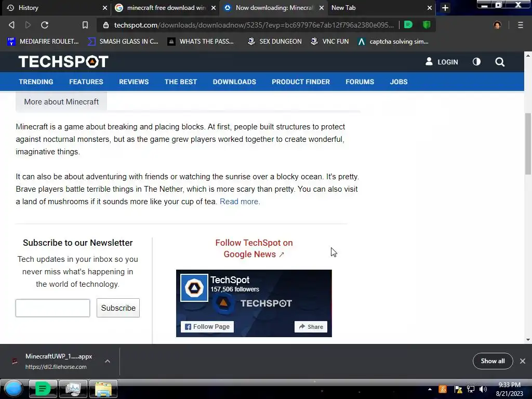Open the padlock site info icon
Image resolution: width=532 pixels, height=399 pixels.
[106, 25]
